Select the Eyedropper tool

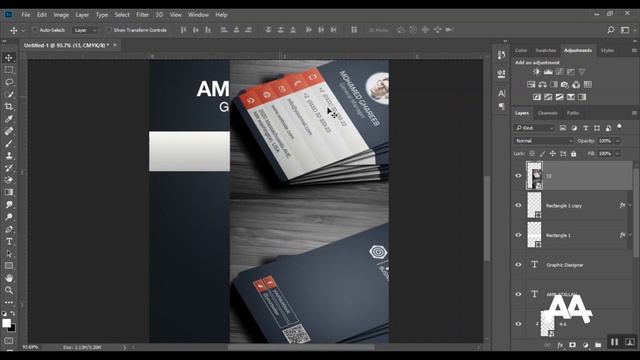9,119
